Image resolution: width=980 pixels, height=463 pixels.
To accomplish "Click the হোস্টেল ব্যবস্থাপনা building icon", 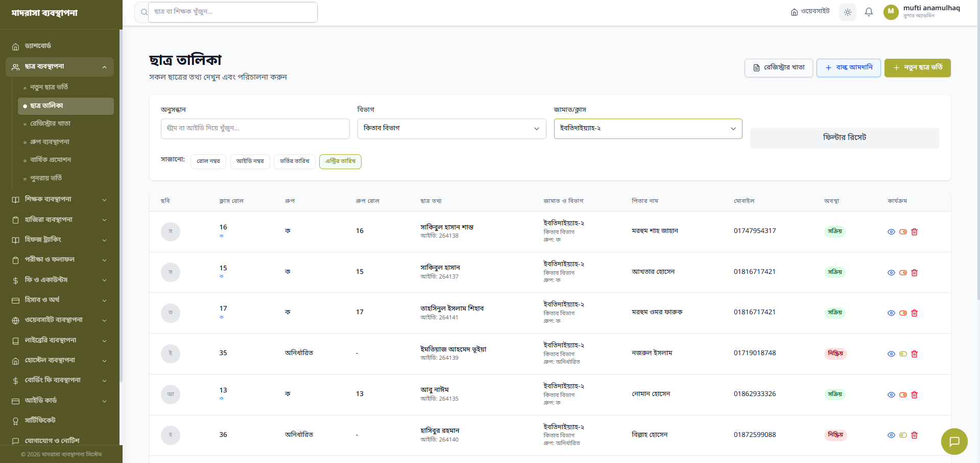I will coord(15,361).
